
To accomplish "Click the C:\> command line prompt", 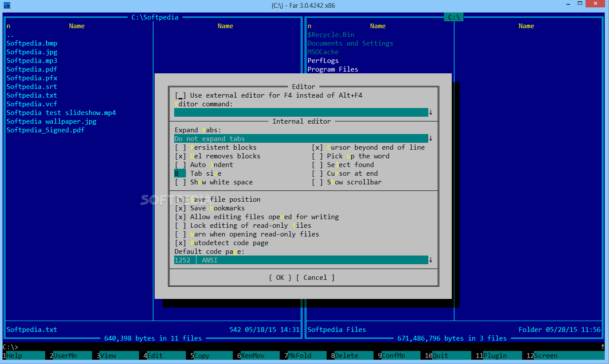I will [10, 347].
